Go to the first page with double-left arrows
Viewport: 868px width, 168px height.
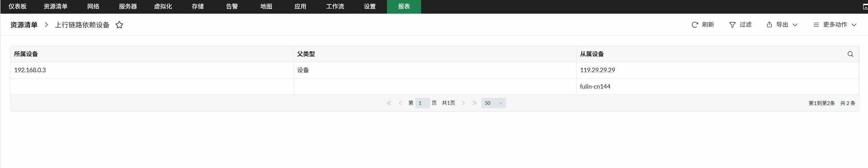click(389, 103)
